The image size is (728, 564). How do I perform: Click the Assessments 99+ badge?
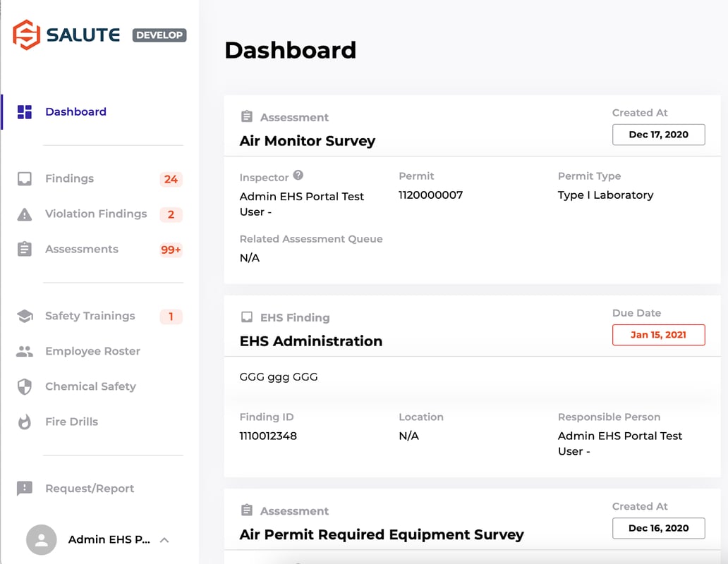tap(170, 250)
